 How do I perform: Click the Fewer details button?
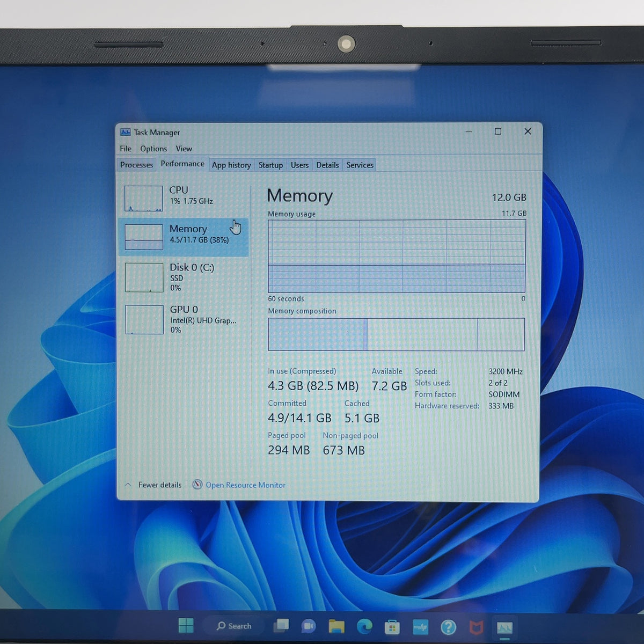(x=160, y=485)
